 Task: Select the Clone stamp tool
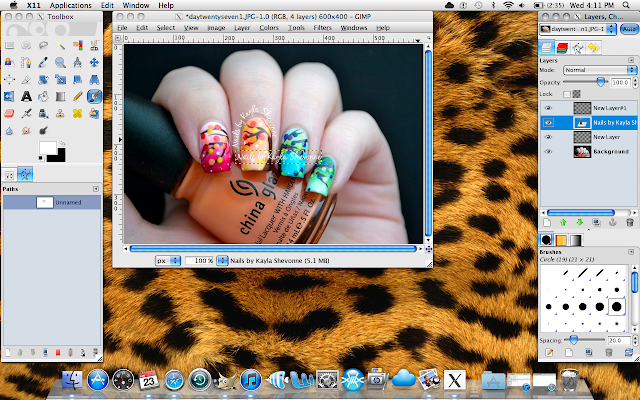tap(60, 113)
